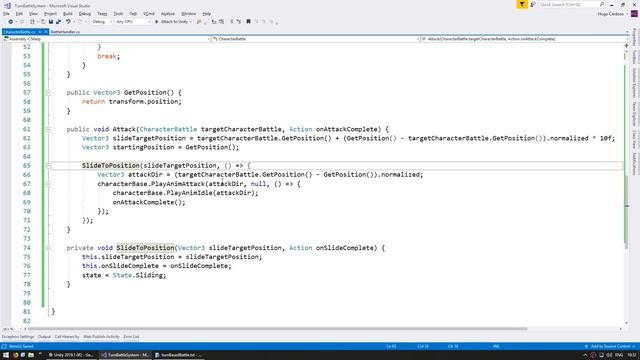Open the View menu

(x=33, y=14)
